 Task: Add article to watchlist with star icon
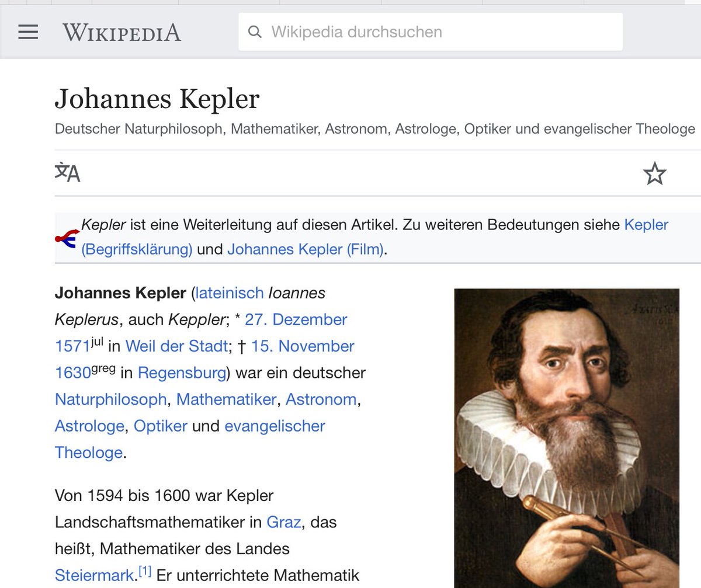[x=654, y=174]
